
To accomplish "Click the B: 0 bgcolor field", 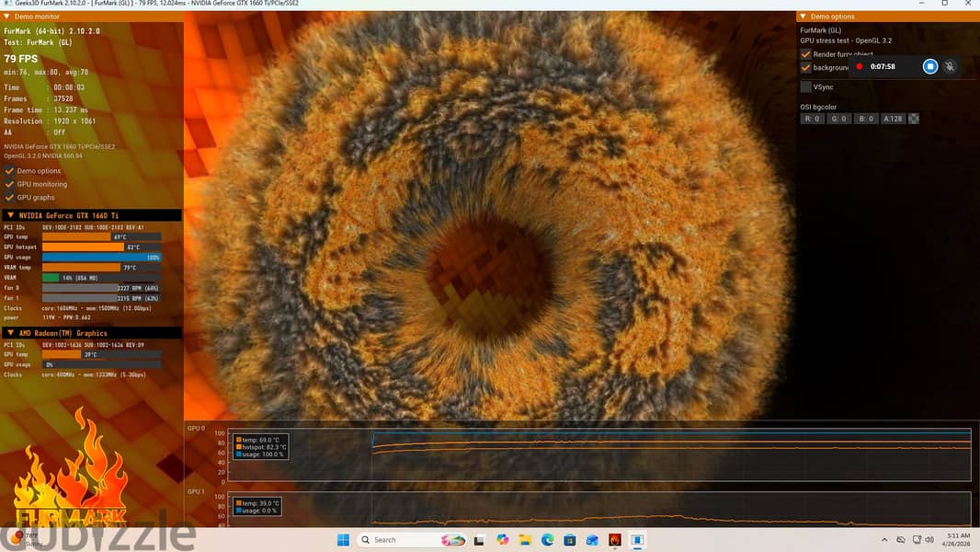I will tap(866, 119).
